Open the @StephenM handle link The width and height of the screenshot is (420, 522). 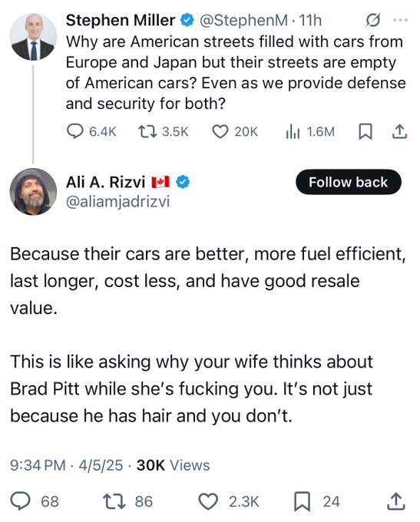[243, 21]
